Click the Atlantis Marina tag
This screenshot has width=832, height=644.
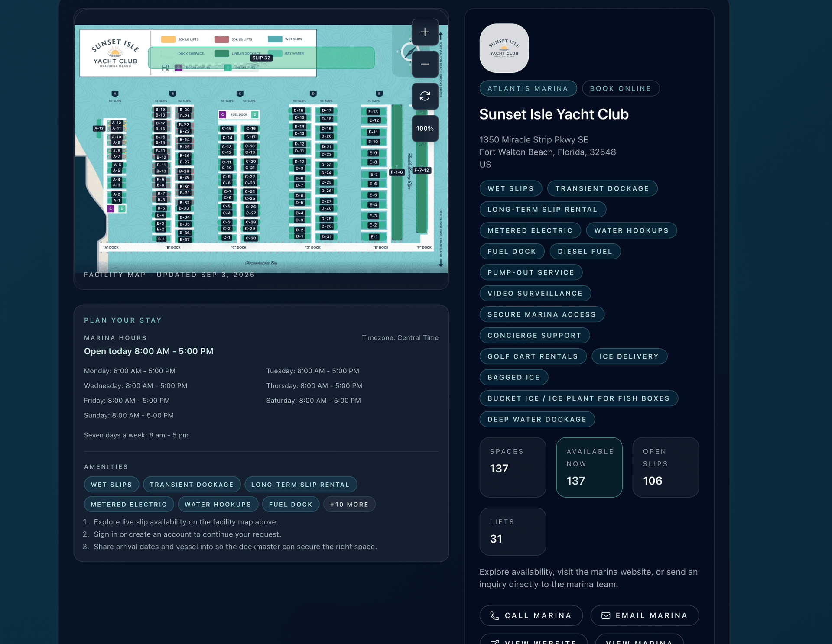click(528, 88)
